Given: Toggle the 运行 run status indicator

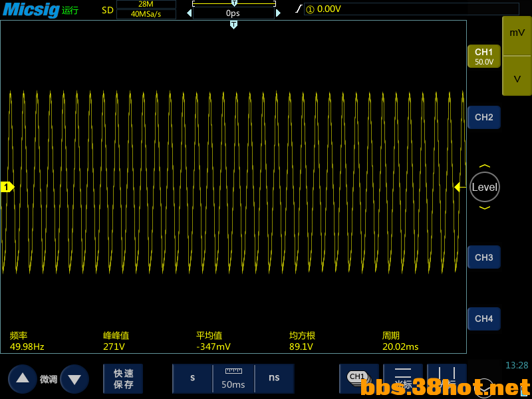Looking at the screenshot, I should click(x=70, y=11).
